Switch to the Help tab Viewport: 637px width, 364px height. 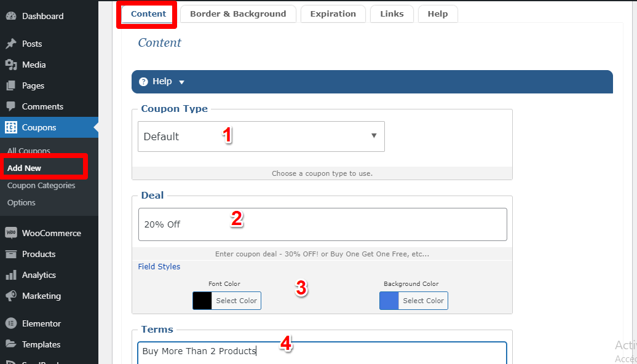click(x=438, y=14)
